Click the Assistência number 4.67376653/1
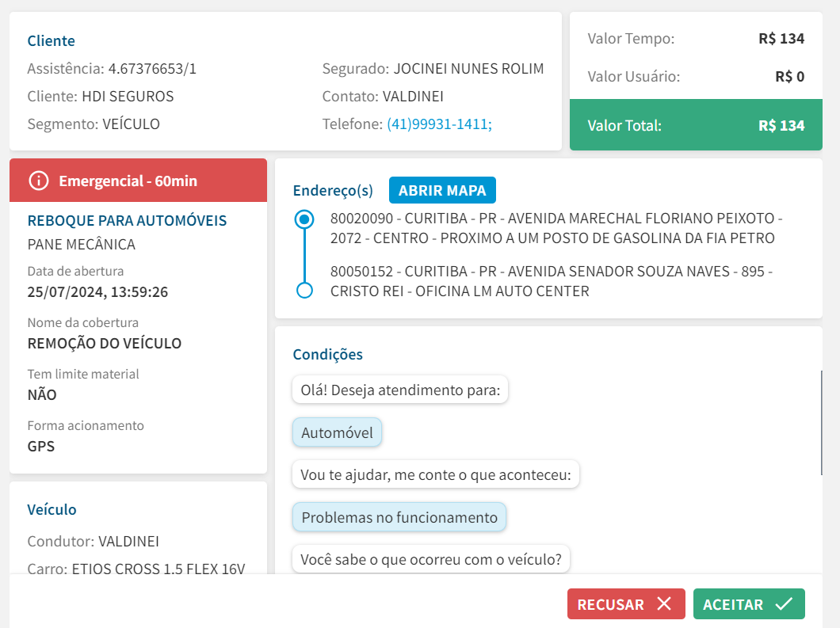This screenshot has height=628, width=840. tap(152, 69)
